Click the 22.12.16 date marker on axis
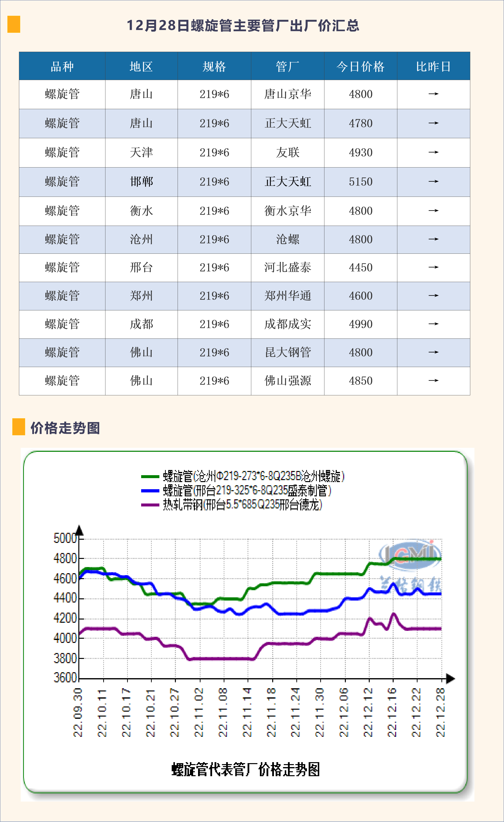504x822 pixels. pyautogui.click(x=392, y=712)
